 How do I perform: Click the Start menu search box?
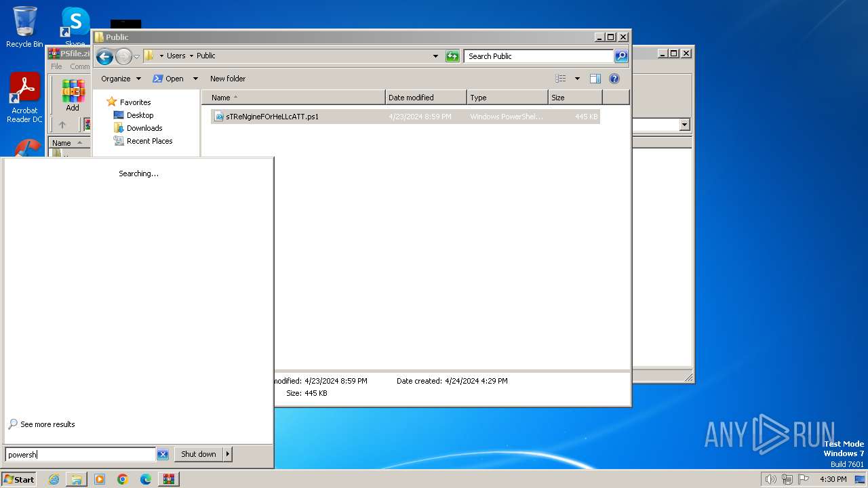pos(80,455)
